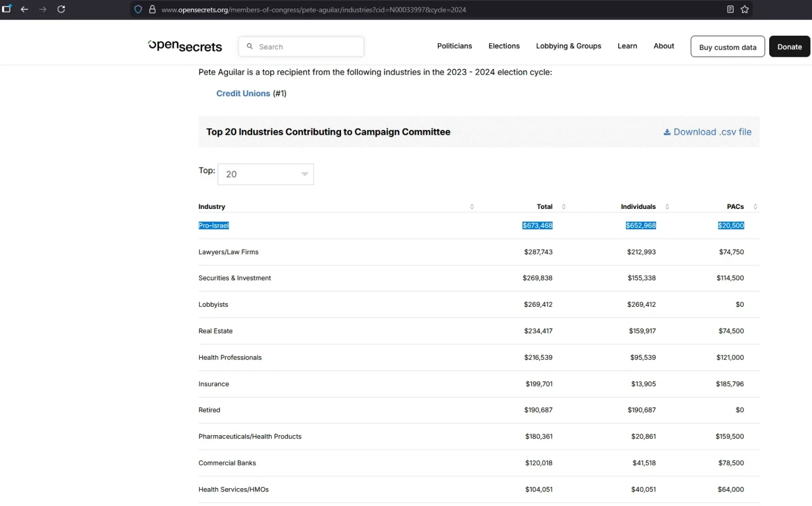
Task: Click the Lawyers/Law Firms row label
Action: click(228, 252)
